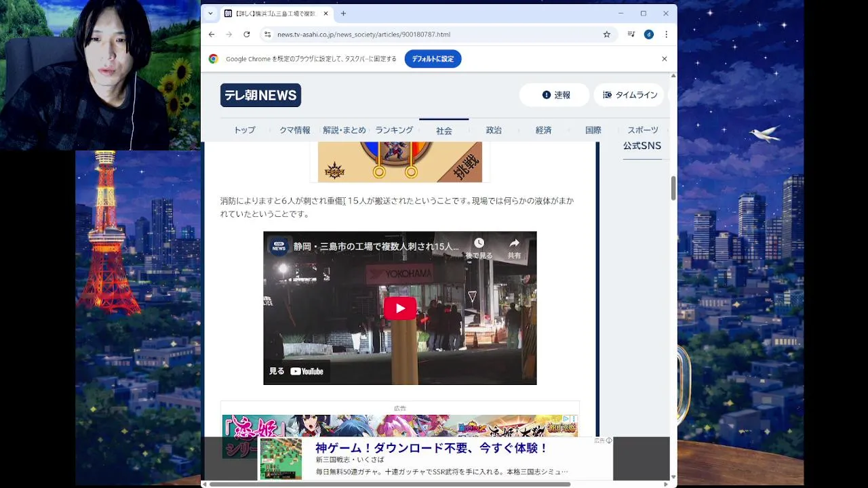Open a new browser tab
Viewport: 868px width, 488px height.
tap(343, 14)
